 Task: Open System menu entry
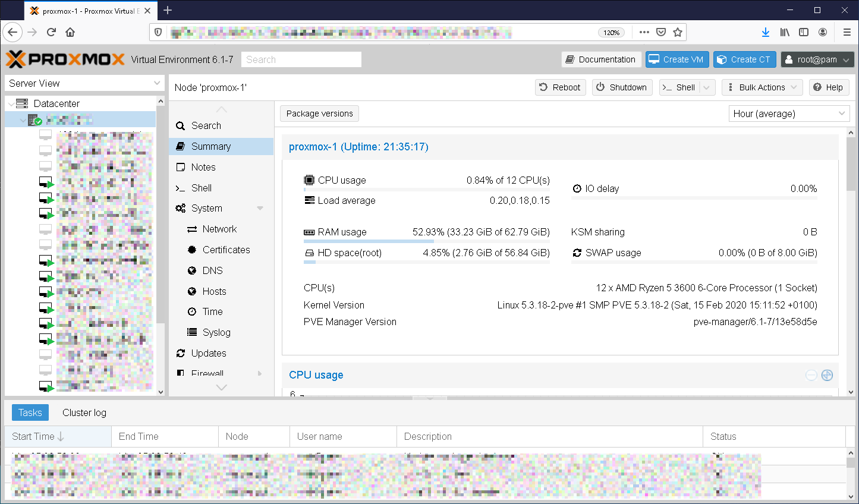click(x=207, y=208)
